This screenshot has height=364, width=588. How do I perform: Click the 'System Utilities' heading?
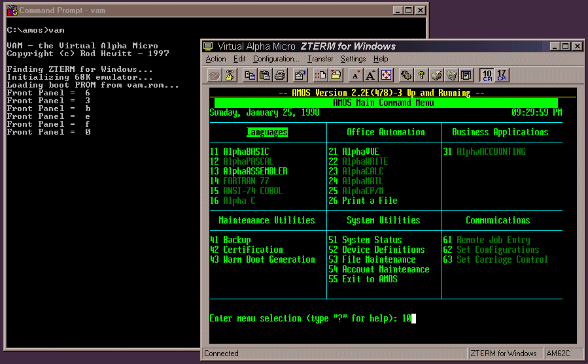click(383, 220)
